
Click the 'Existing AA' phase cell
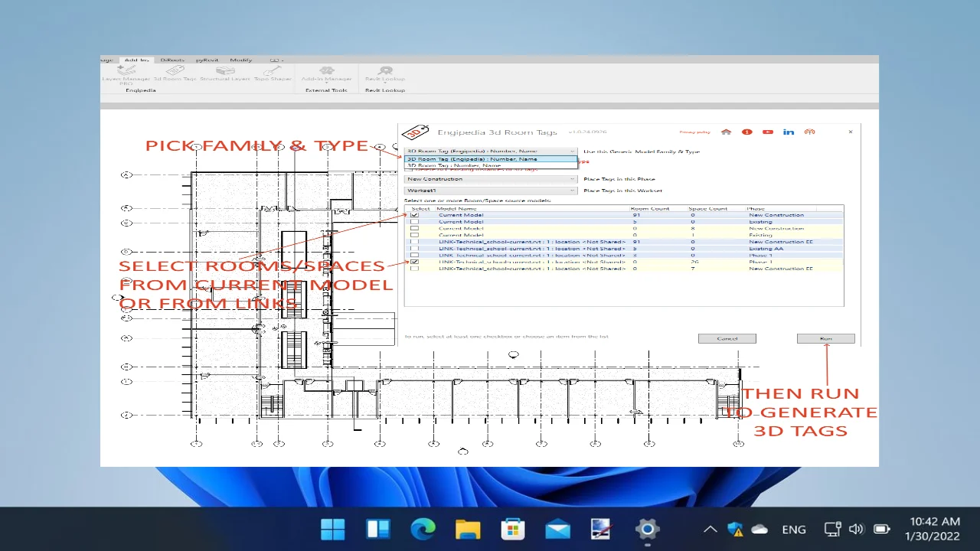pyautogui.click(x=766, y=249)
